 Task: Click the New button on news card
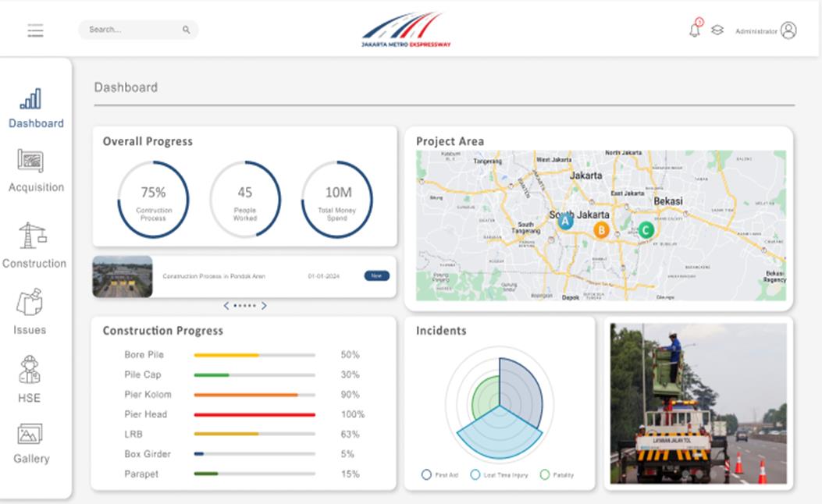point(376,276)
